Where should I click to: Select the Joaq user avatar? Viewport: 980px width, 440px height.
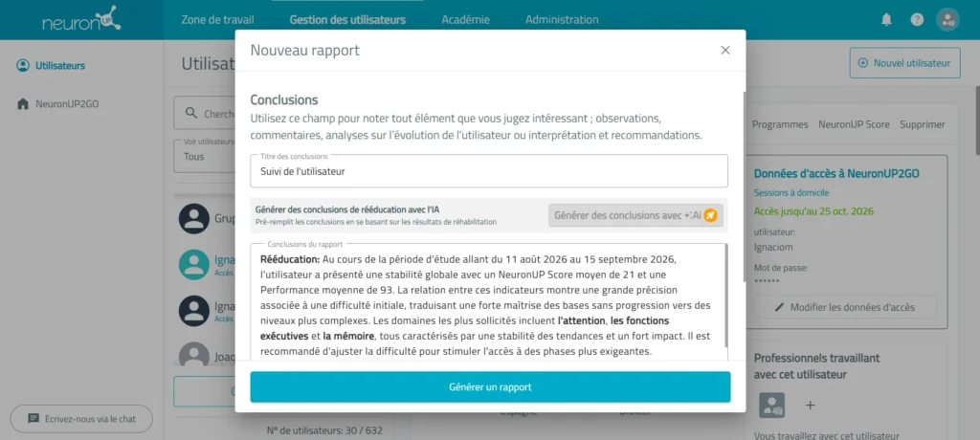click(194, 355)
